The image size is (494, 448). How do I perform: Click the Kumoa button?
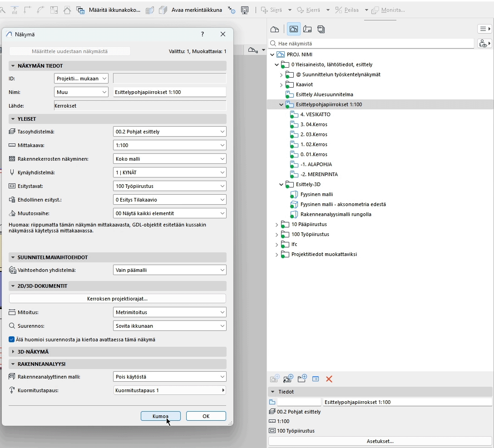pos(161,416)
